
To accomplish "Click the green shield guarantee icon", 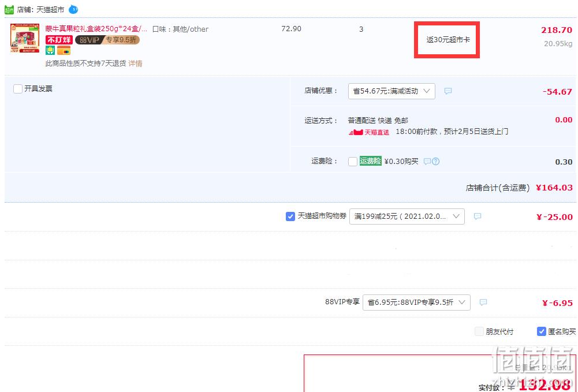I will [50, 50].
